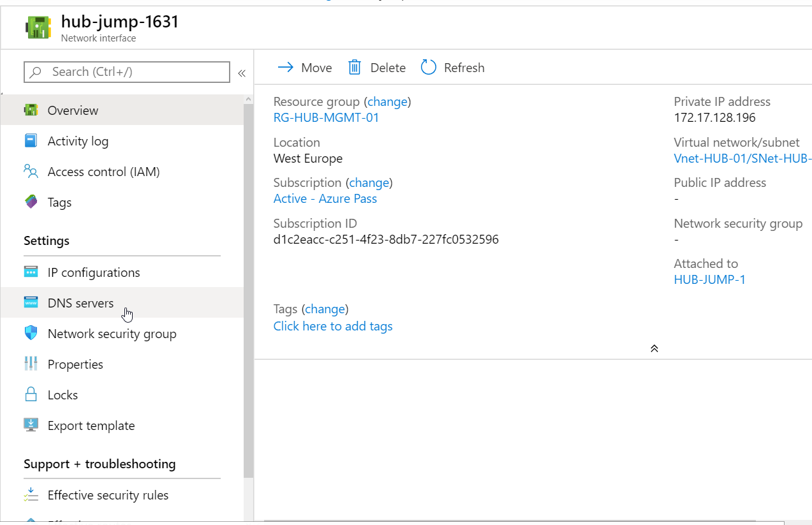Select the Subscription ID value text
This screenshot has width=812, height=525.
click(x=386, y=239)
